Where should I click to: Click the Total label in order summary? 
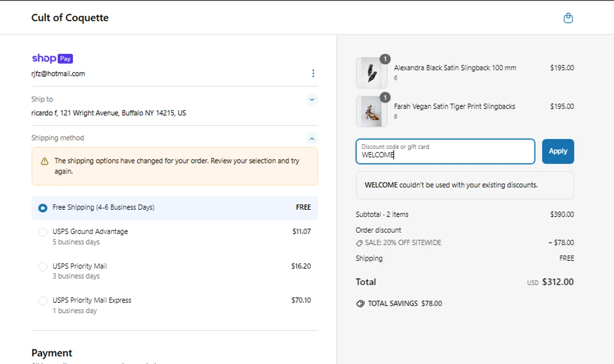coord(366,282)
